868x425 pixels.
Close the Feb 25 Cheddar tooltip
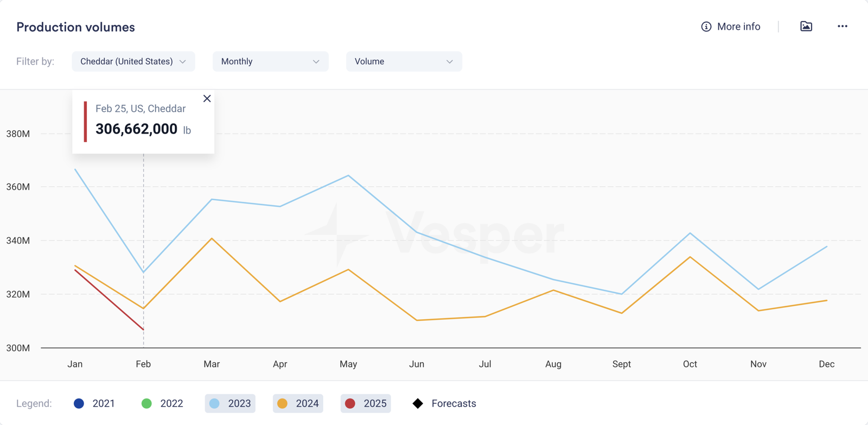tap(207, 98)
